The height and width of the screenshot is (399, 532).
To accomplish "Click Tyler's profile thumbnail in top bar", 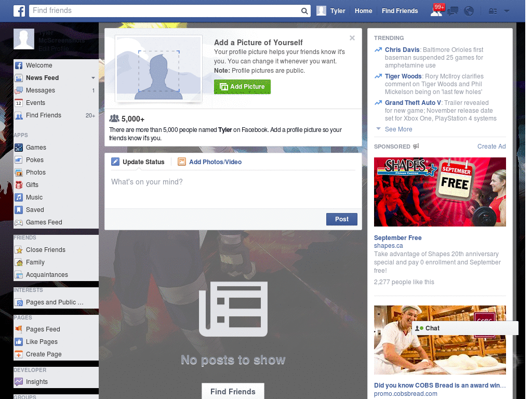I will click(x=321, y=11).
